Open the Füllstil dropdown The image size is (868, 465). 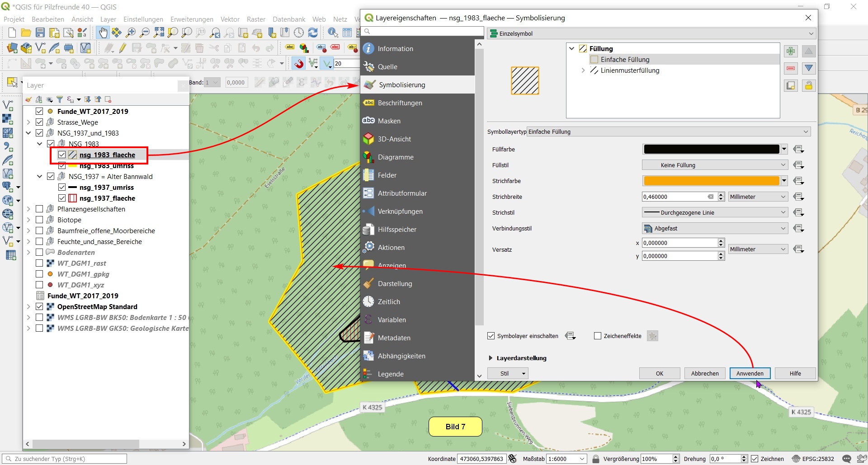[x=714, y=165]
